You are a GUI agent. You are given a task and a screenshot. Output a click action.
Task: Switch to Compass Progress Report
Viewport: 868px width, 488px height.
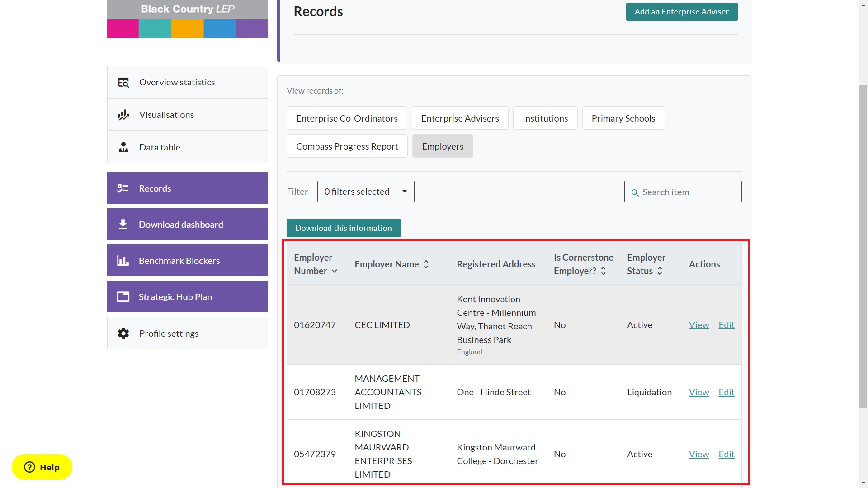[x=347, y=146]
